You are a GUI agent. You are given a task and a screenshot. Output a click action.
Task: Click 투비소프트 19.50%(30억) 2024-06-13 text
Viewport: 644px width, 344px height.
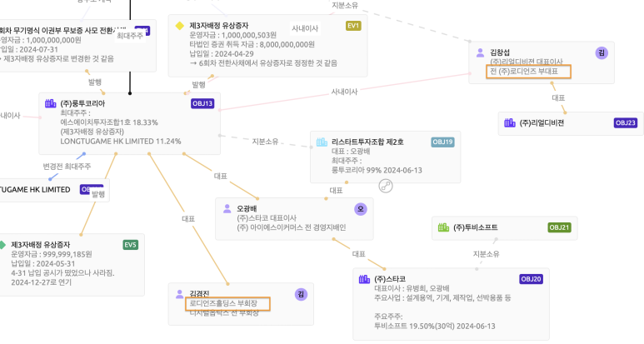tap(435, 326)
